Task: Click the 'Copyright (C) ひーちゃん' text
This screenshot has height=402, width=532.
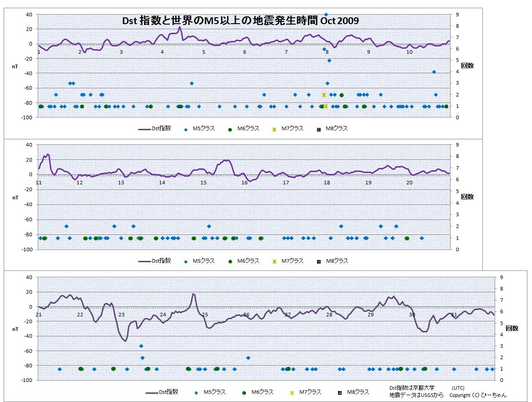Action: (478, 395)
